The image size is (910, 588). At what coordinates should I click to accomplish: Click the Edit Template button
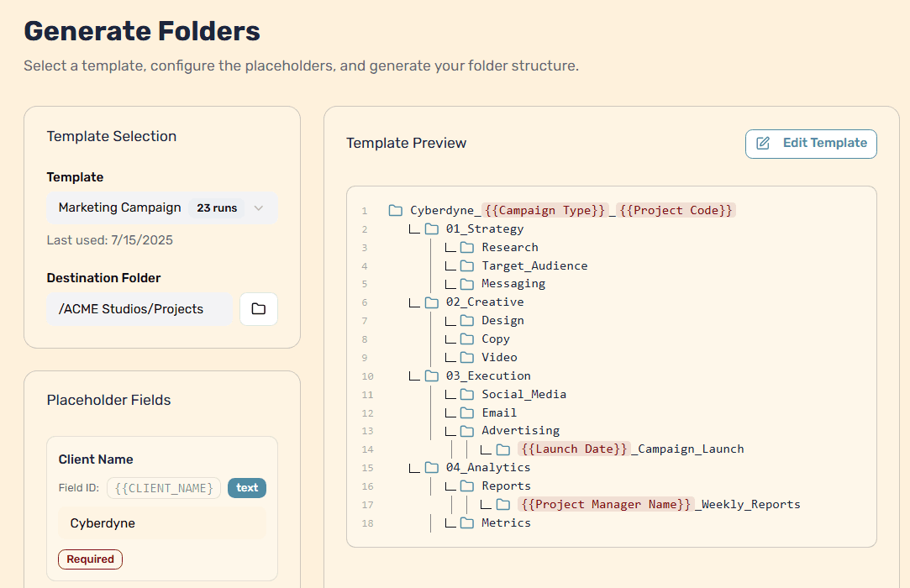pos(811,144)
